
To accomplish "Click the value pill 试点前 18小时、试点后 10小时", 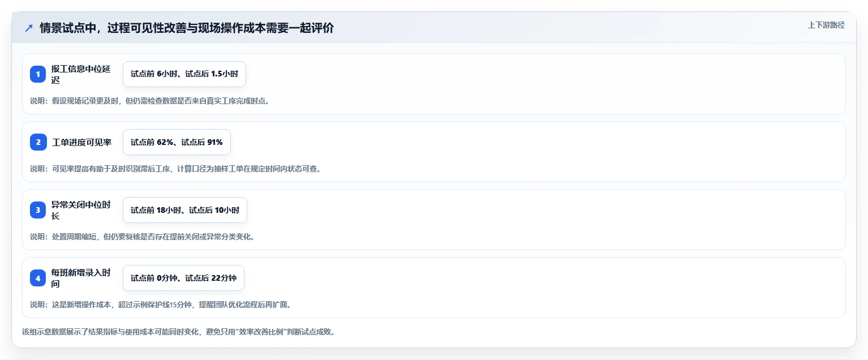I will click(x=185, y=210).
